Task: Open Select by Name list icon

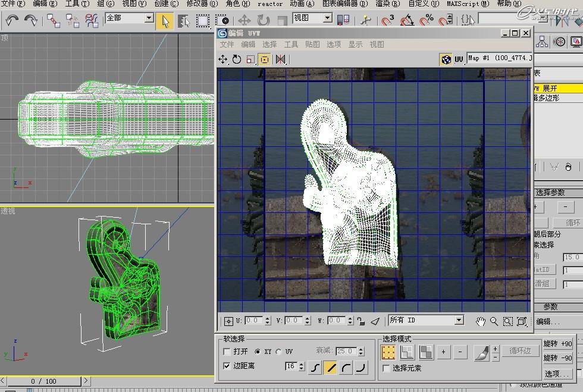Action: (x=183, y=21)
